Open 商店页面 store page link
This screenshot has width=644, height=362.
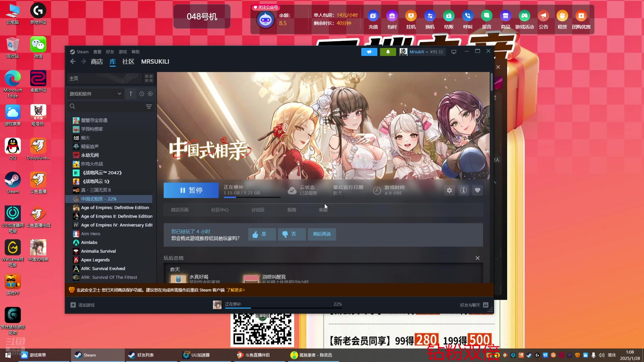click(x=180, y=210)
